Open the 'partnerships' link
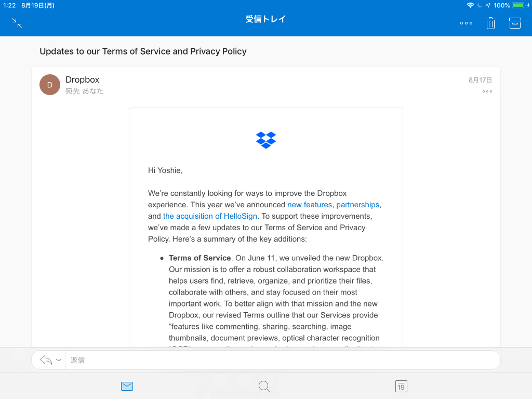This screenshot has width=532, height=399. pyautogui.click(x=357, y=205)
